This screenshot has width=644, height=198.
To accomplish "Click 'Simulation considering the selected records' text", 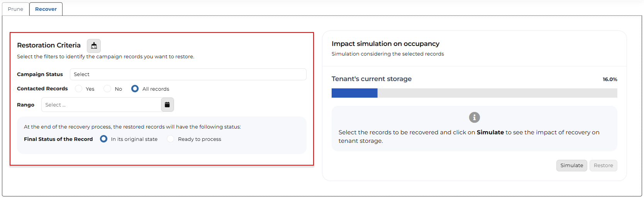I will tap(388, 54).
